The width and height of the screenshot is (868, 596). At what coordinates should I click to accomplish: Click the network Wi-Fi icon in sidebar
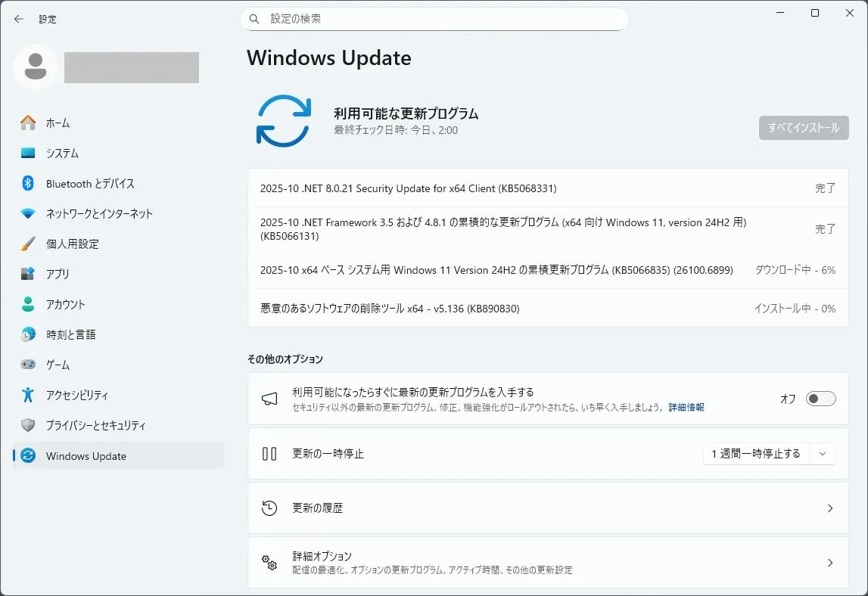click(x=28, y=213)
